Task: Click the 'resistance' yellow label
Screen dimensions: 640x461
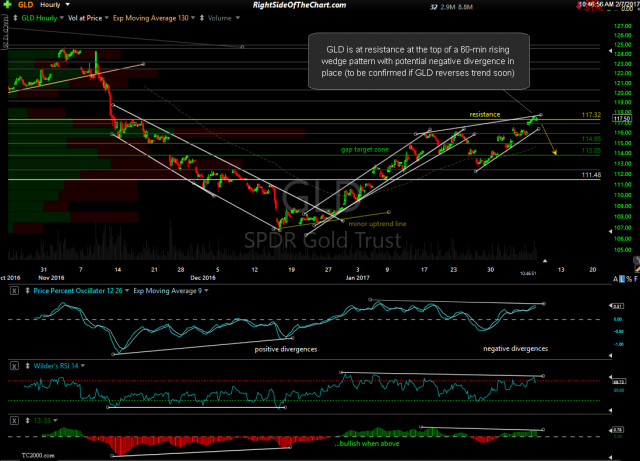Action: pyautogui.click(x=484, y=114)
